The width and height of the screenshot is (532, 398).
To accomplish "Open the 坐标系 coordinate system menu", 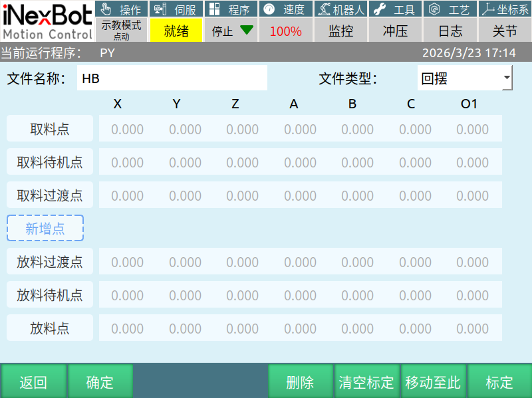I will click(505, 9).
